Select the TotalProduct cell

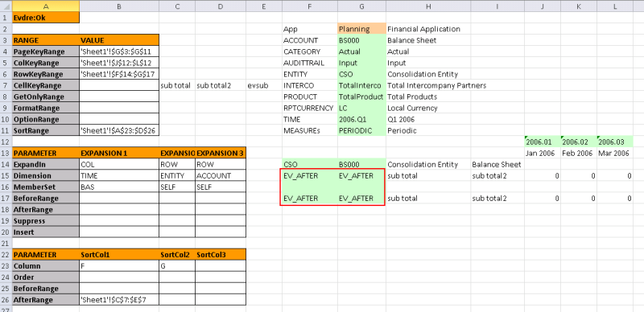click(361, 96)
